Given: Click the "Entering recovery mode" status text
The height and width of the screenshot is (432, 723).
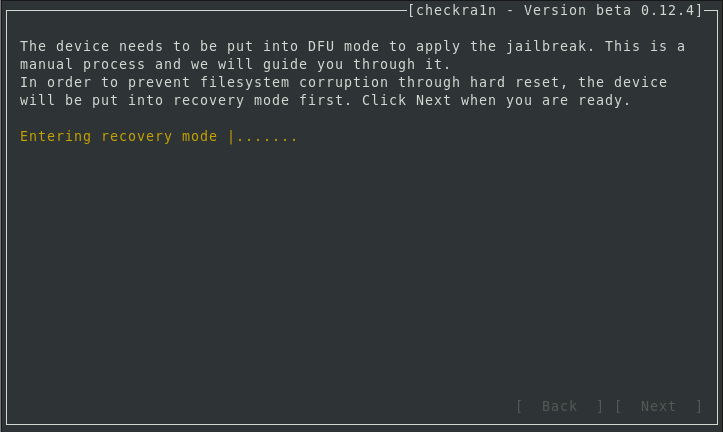Looking at the screenshot, I should (x=118, y=136).
